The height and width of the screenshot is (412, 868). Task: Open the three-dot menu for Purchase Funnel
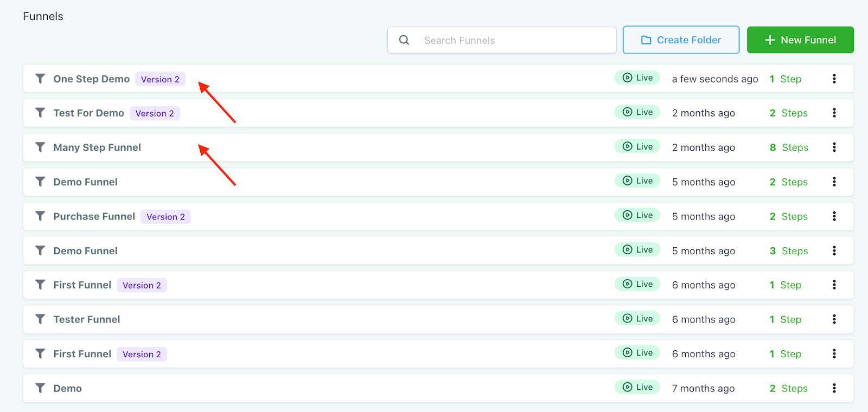(x=834, y=216)
